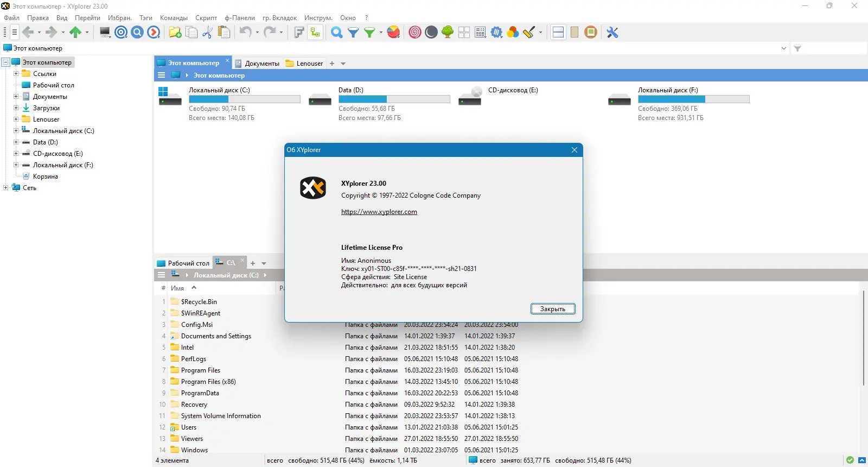Open the Drives monitor icon in the toolbar
The height and width of the screenshot is (467, 868).
point(105,33)
